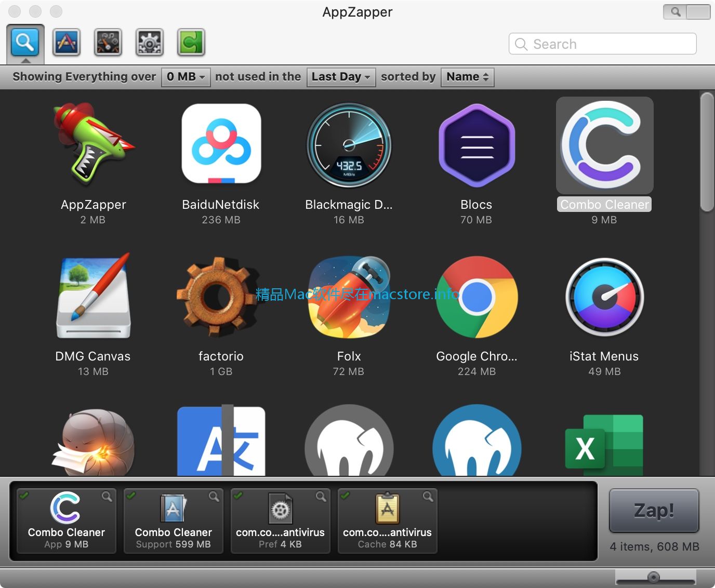Select the Folx rocket app icon
The image size is (715, 588).
[349, 297]
